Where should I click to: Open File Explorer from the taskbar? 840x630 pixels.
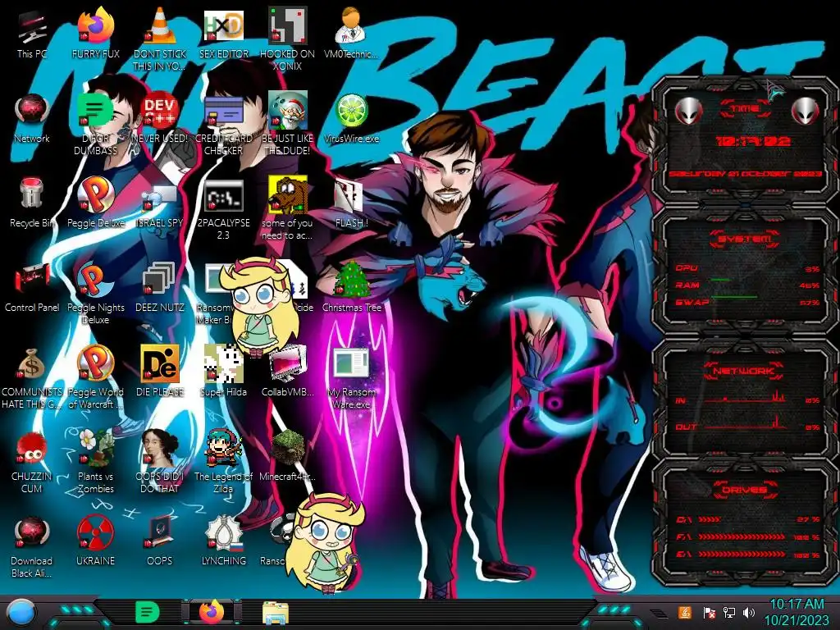(276, 613)
